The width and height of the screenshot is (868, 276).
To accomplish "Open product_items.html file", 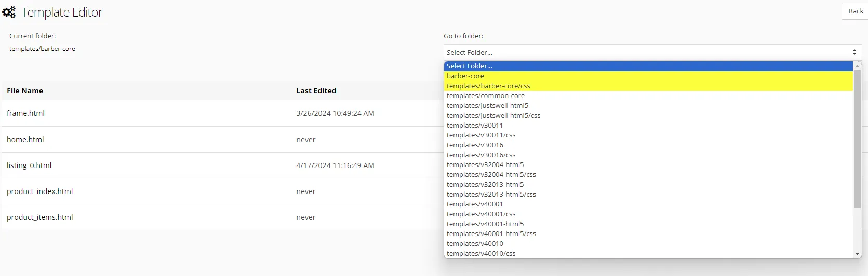I will point(39,217).
